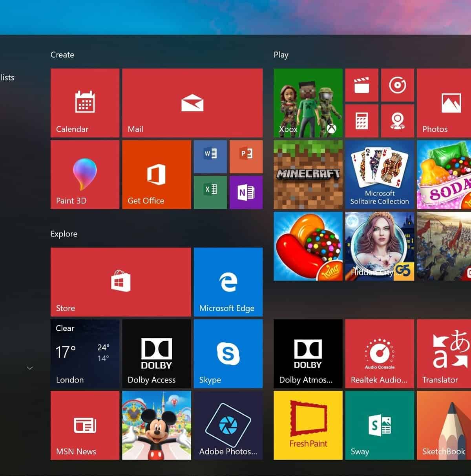Launch Microsoft Edge tile
This screenshot has height=476, width=471.
coord(228,282)
